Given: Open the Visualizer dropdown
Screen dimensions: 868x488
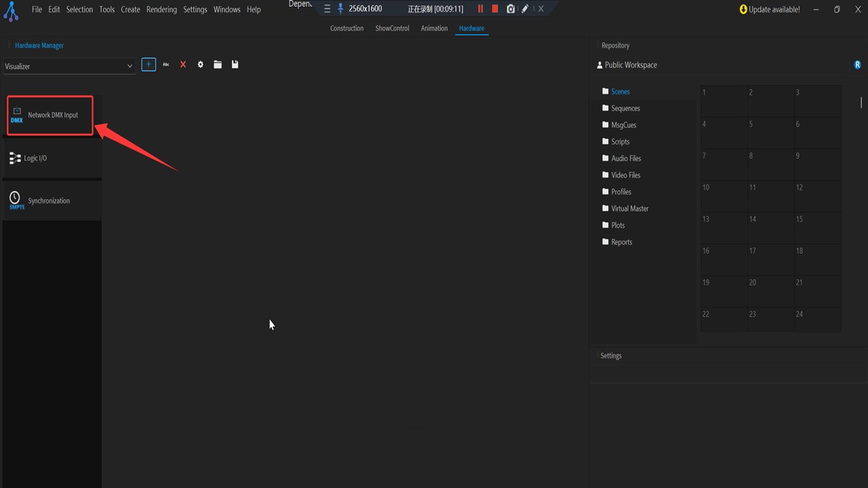Looking at the screenshot, I should [x=68, y=66].
